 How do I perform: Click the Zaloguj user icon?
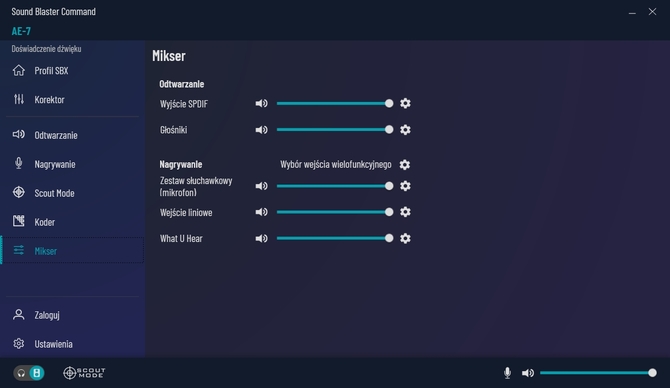(x=19, y=315)
